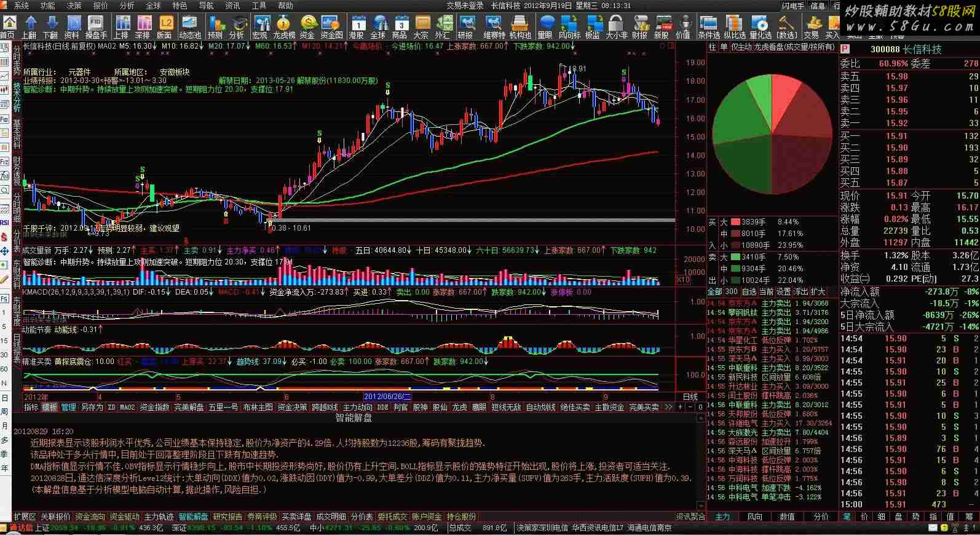Switch to the 资金流向 bottom tab
This screenshot has width=980, height=535.
[x=90, y=517]
